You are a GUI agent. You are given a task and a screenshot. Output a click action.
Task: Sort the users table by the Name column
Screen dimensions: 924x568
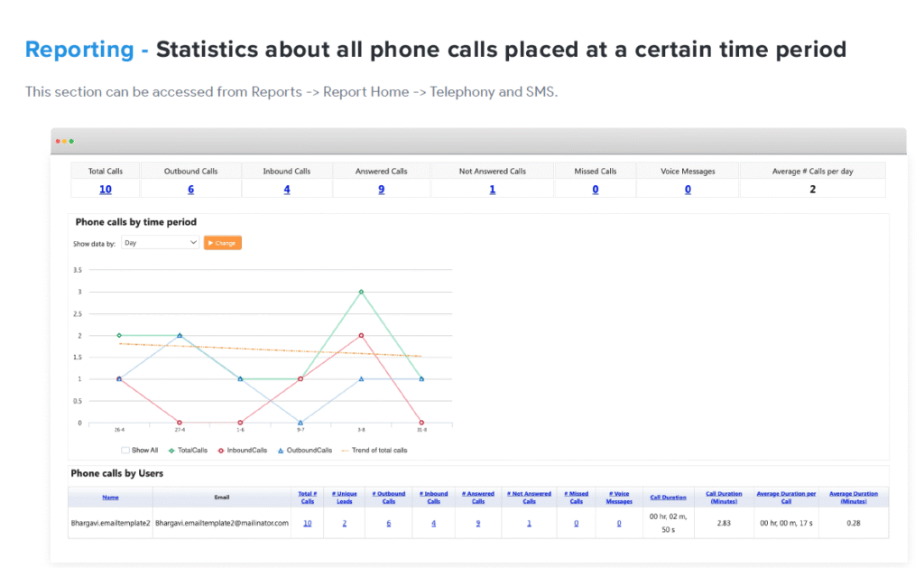110,497
